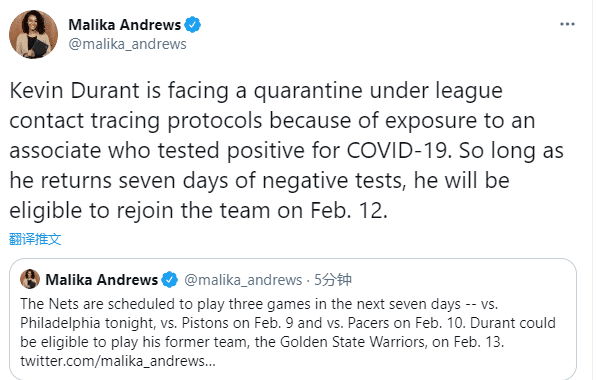Click the verified badge in the quoted tweet
The image size is (596, 380).
coord(170,280)
